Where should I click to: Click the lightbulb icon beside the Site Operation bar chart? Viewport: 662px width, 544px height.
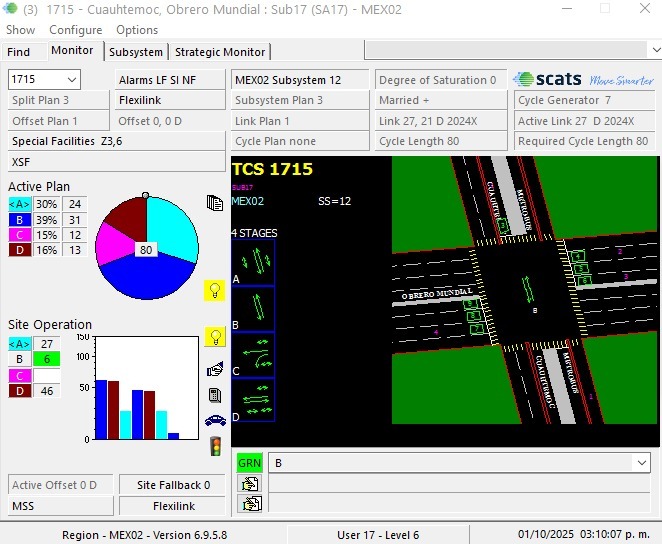pyautogui.click(x=215, y=337)
